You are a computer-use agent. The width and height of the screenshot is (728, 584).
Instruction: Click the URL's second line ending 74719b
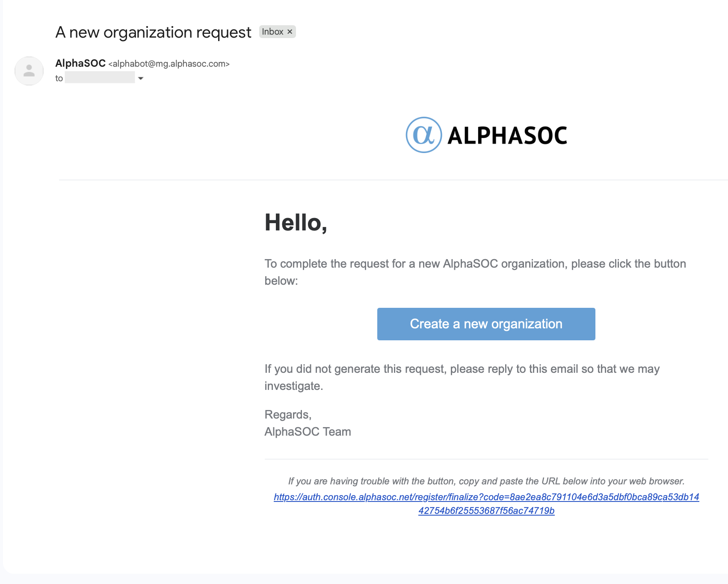pyautogui.click(x=486, y=510)
